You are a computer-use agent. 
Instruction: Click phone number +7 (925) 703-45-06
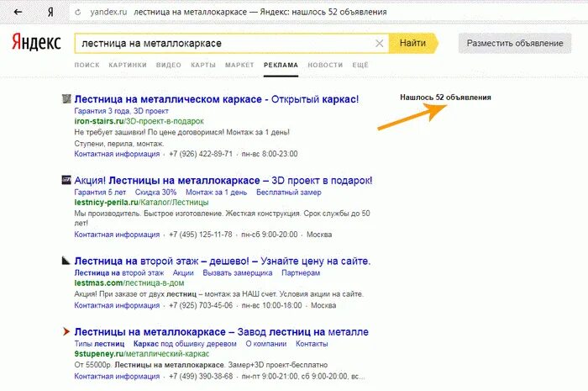coord(201,306)
